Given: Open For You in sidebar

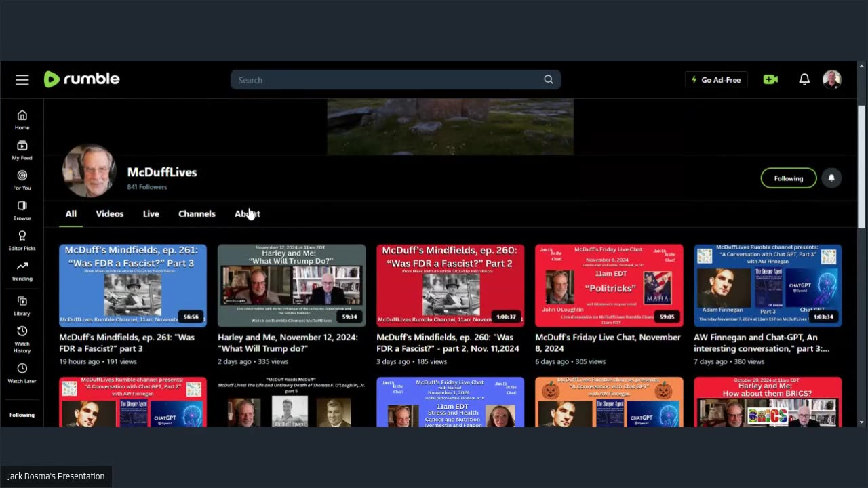Looking at the screenshot, I should point(22,180).
